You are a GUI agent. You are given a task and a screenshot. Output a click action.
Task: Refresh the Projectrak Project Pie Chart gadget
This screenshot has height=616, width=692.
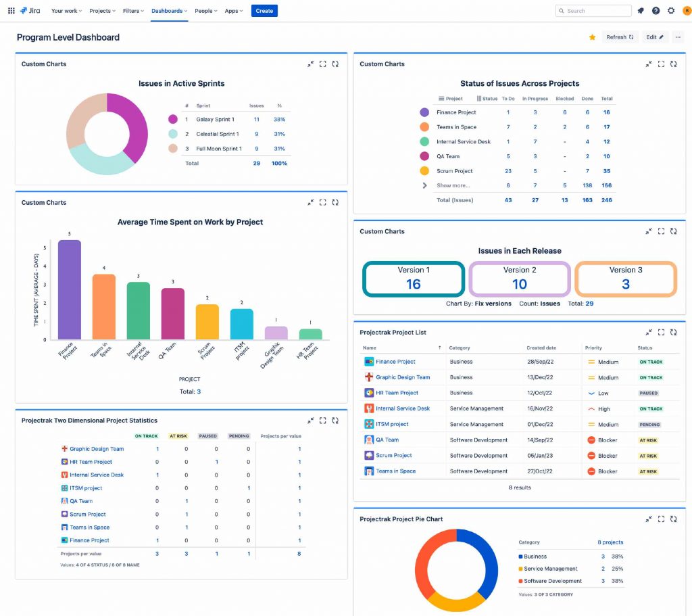point(672,519)
